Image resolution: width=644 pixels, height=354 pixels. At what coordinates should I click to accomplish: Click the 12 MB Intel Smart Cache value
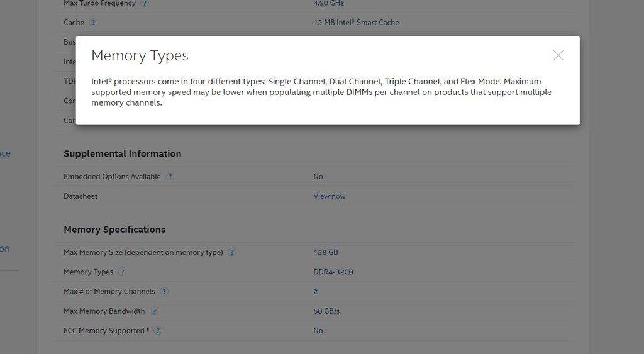pos(356,23)
